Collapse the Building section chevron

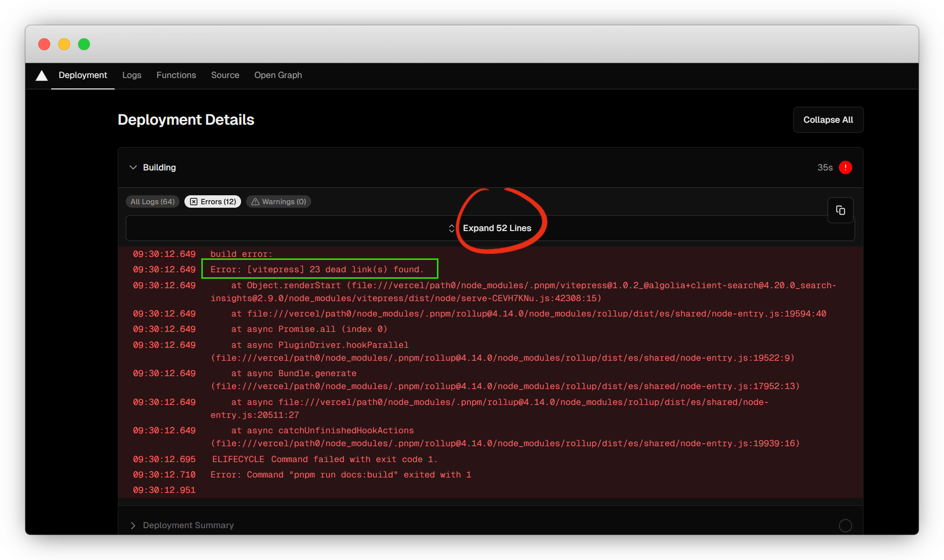coord(133,167)
